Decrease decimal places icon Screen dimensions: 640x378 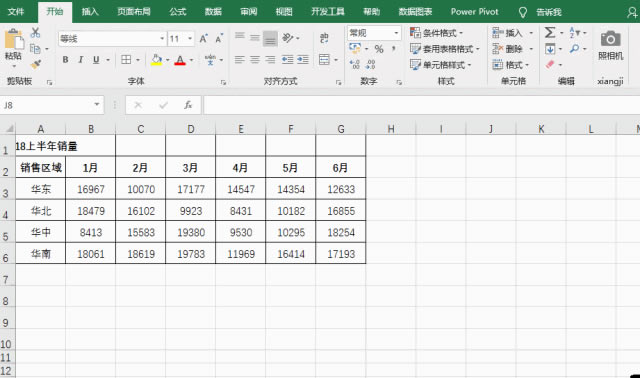(x=370, y=64)
